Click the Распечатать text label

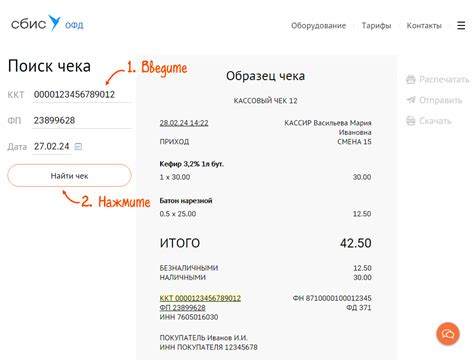[444, 79]
